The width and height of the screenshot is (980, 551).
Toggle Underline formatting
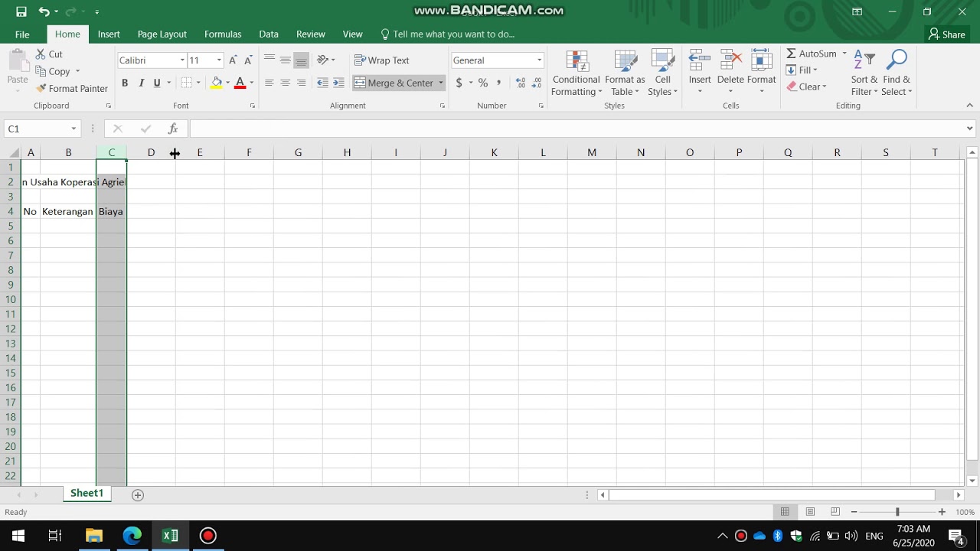pyautogui.click(x=157, y=83)
